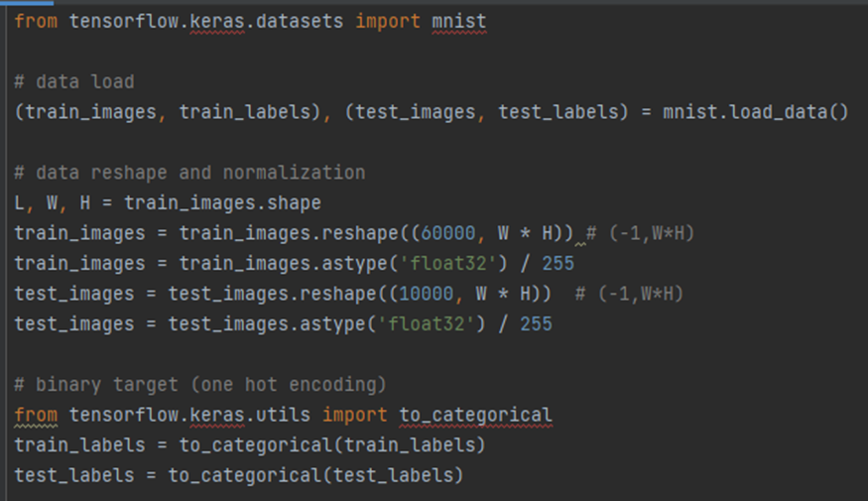Image resolution: width=868 pixels, height=501 pixels.
Task: Click the underlined 'from' keyword before tensorflow.keras.utils
Action: (x=36, y=416)
